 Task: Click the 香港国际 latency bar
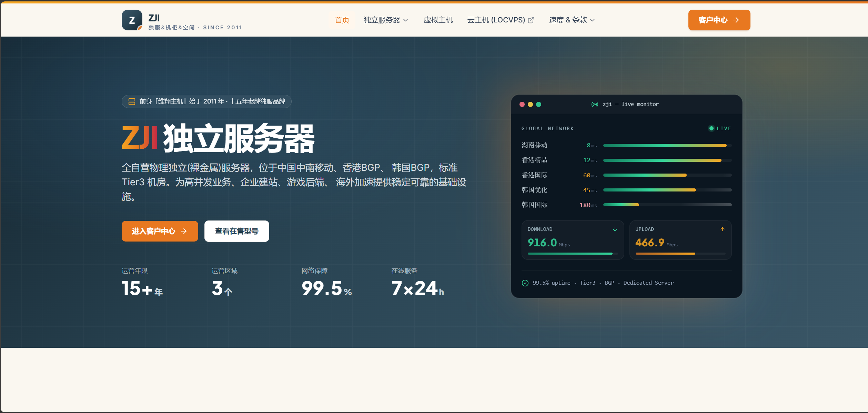point(667,175)
